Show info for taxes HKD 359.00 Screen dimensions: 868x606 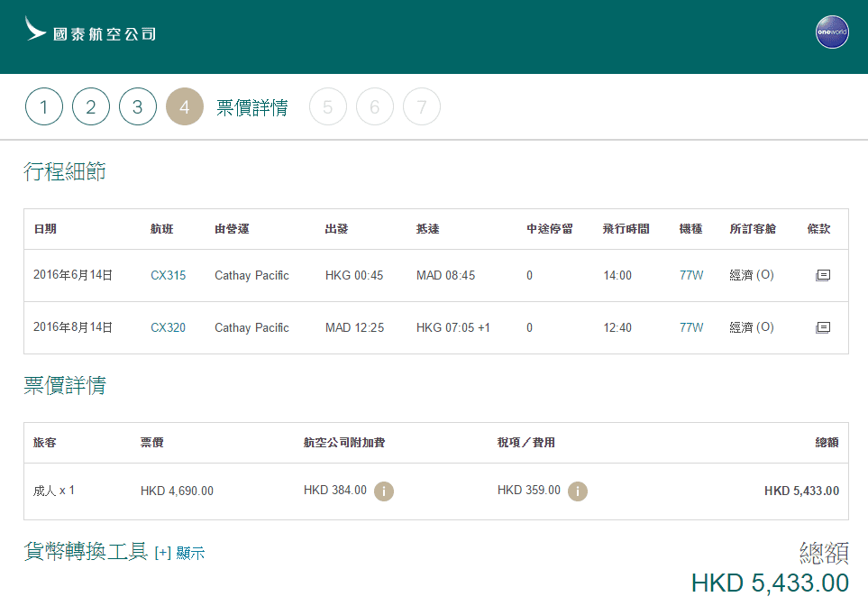point(577,491)
